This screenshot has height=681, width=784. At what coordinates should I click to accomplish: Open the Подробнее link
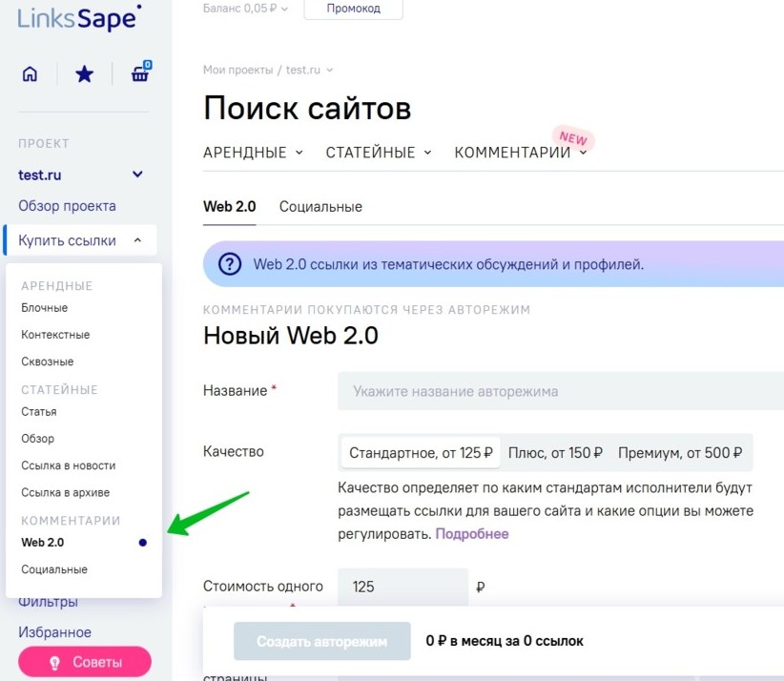click(472, 534)
